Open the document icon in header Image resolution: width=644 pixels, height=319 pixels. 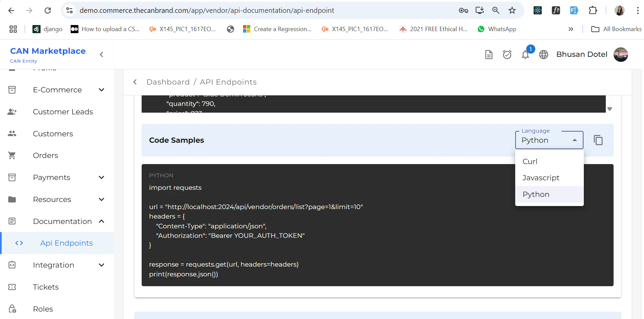pos(489,54)
